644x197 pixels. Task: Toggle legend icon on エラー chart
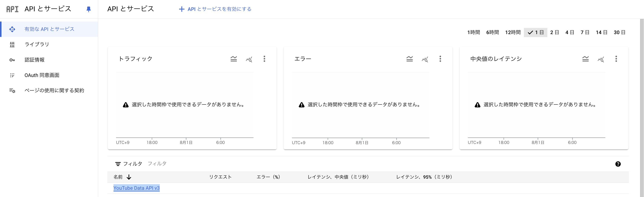[410, 59]
